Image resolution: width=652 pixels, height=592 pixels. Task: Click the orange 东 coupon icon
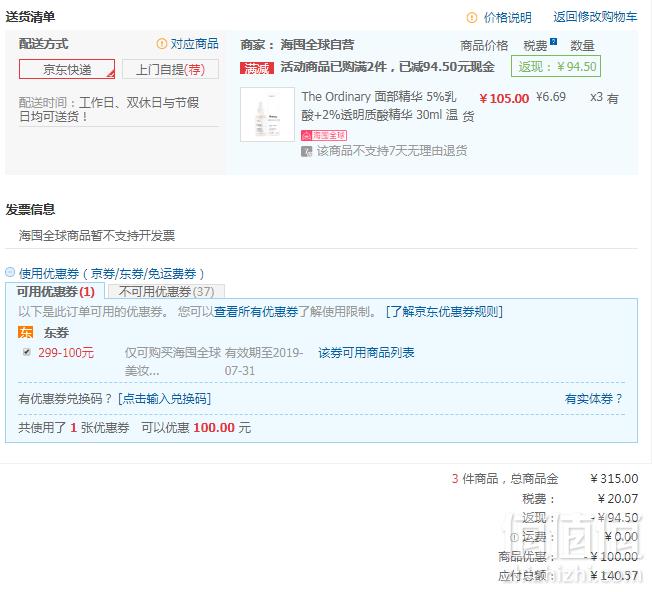point(25,332)
